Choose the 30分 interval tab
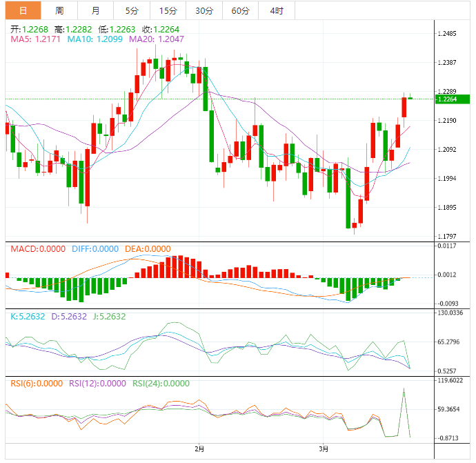 coord(204,10)
